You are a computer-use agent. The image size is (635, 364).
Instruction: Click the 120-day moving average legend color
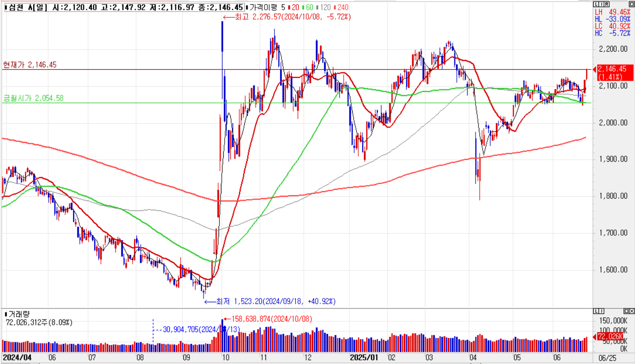[318, 7]
